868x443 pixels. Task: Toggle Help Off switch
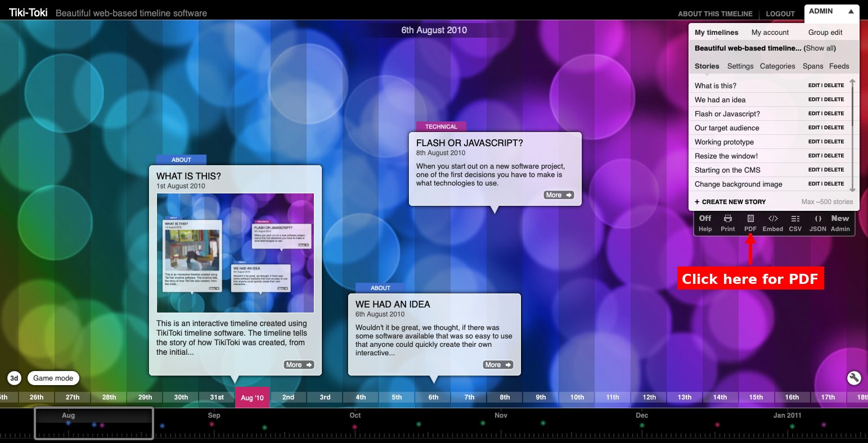click(x=705, y=223)
